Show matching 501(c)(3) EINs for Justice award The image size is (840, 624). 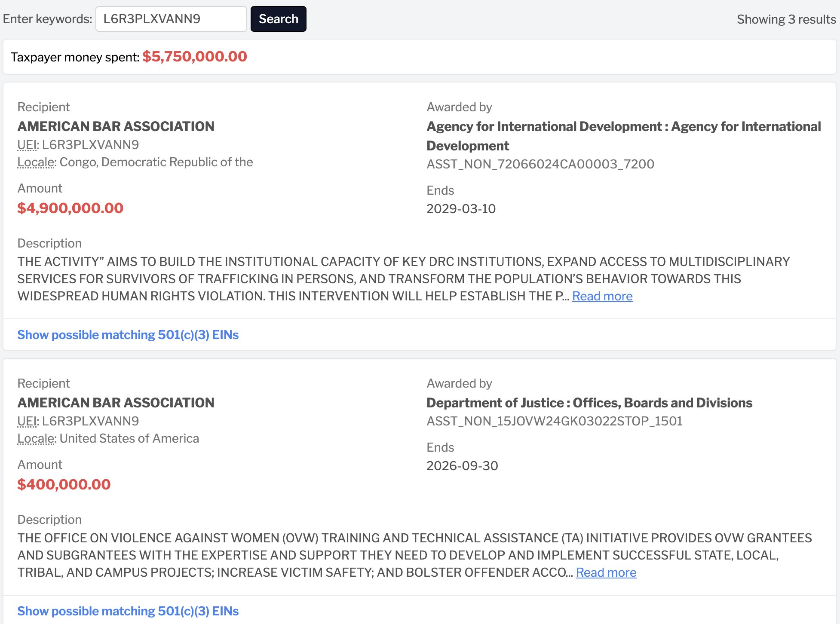pyautogui.click(x=128, y=611)
